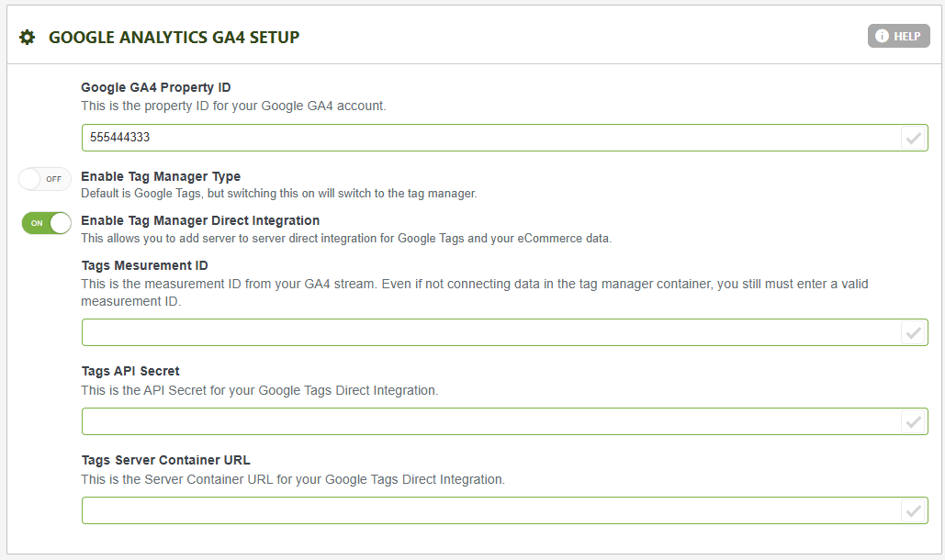Disable the Tag Manager Direct Integration toggle
945x560 pixels.
(x=47, y=223)
